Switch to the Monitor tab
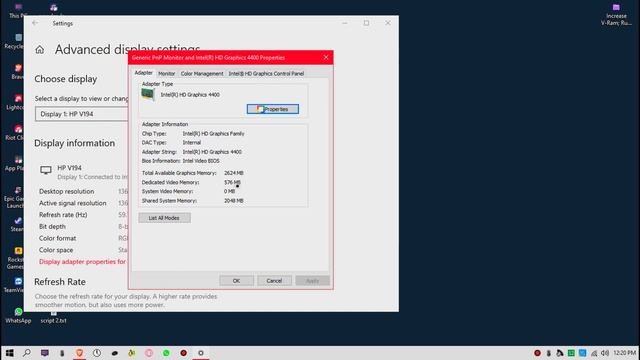This screenshot has width=640, height=360. pyautogui.click(x=167, y=73)
